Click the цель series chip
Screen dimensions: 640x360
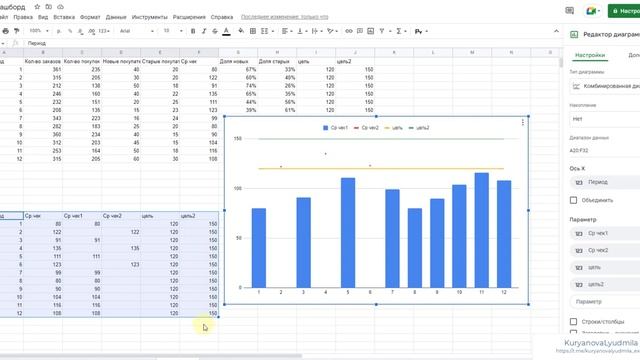pos(604,267)
